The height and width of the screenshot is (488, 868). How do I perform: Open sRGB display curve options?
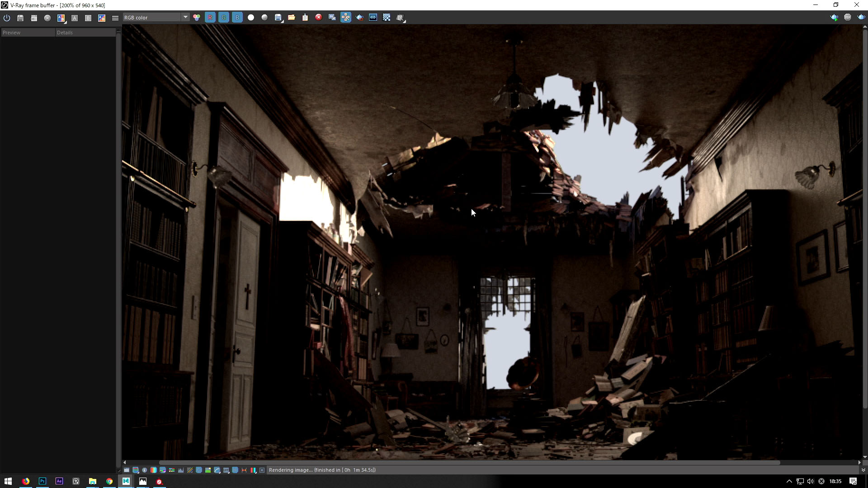coord(217,470)
